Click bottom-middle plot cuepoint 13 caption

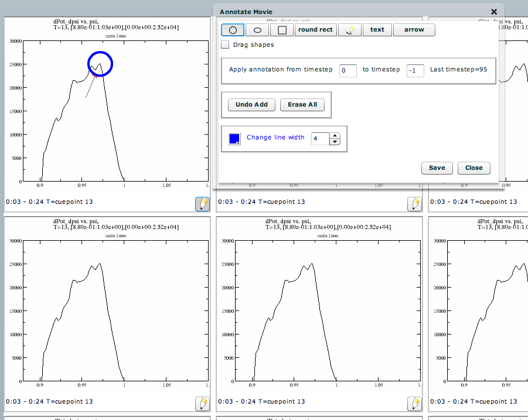click(261, 401)
